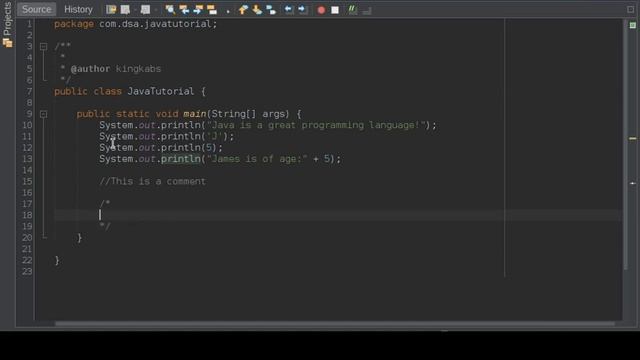Open the Projects side panel tab

pos(7,24)
